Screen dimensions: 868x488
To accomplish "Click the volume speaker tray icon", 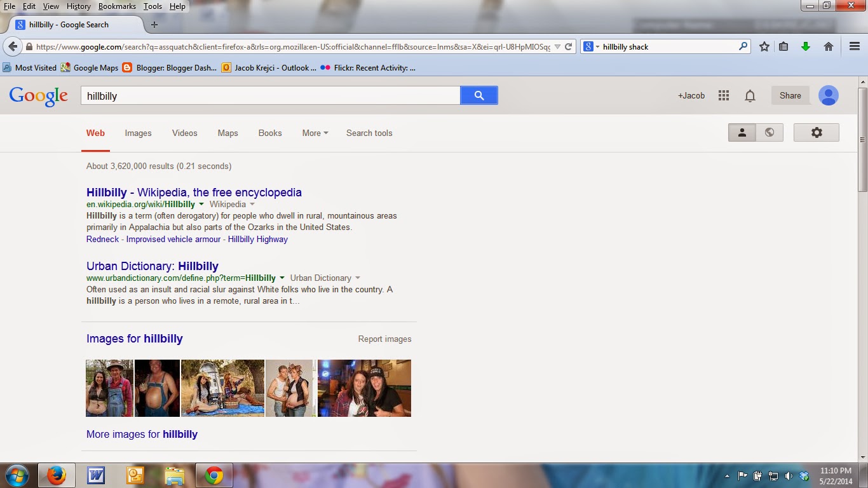I will click(x=789, y=476).
